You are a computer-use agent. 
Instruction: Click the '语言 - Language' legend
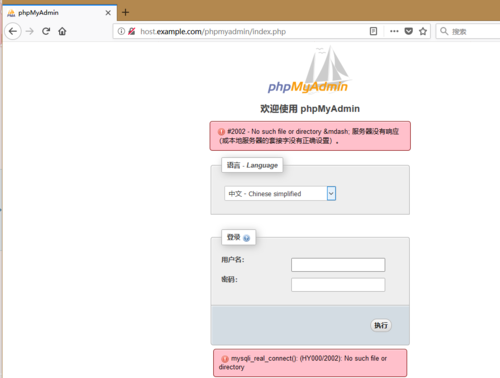[252, 165]
